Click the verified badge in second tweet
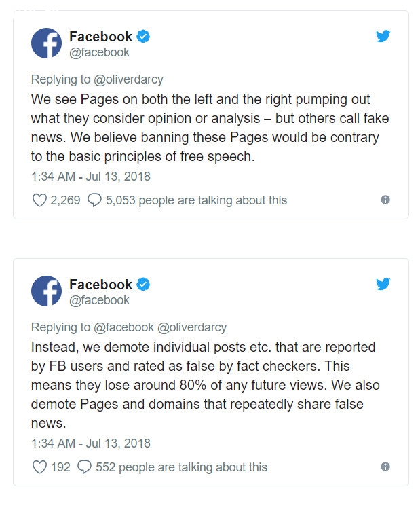Image resolution: width=420 pixels, height=510 pixels. pyautogui.click(x=143, y=284)
